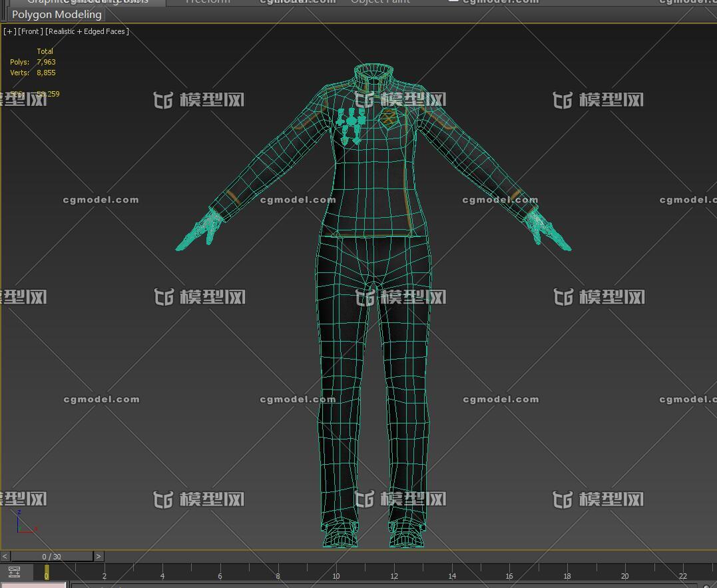Viewport: 717px width, 588px height.
Task: Click the time slider next frame arrow
Action: (x=99, y=556)
